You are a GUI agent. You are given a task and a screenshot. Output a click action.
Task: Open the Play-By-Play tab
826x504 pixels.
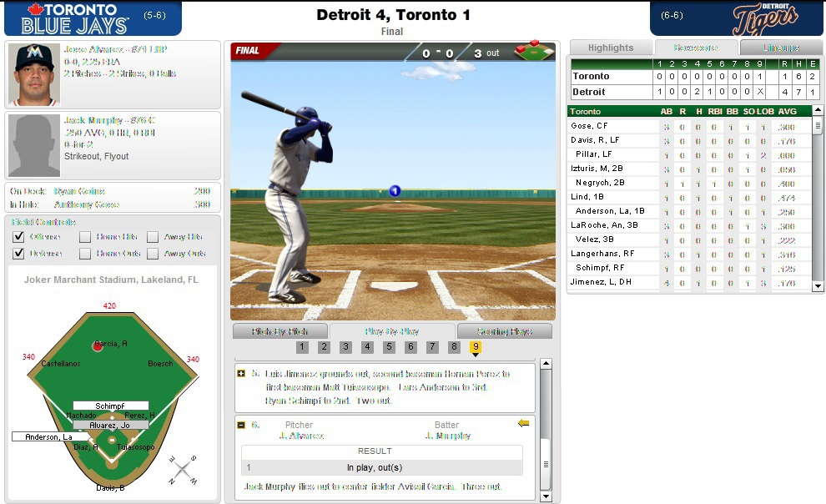[x=392, y=331]
